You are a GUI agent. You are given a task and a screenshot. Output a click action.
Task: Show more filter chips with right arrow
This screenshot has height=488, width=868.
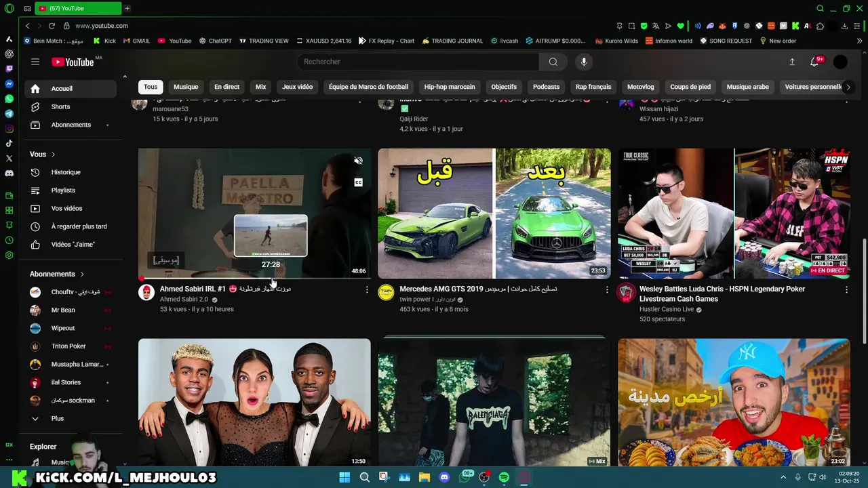(x=848, y=87)
